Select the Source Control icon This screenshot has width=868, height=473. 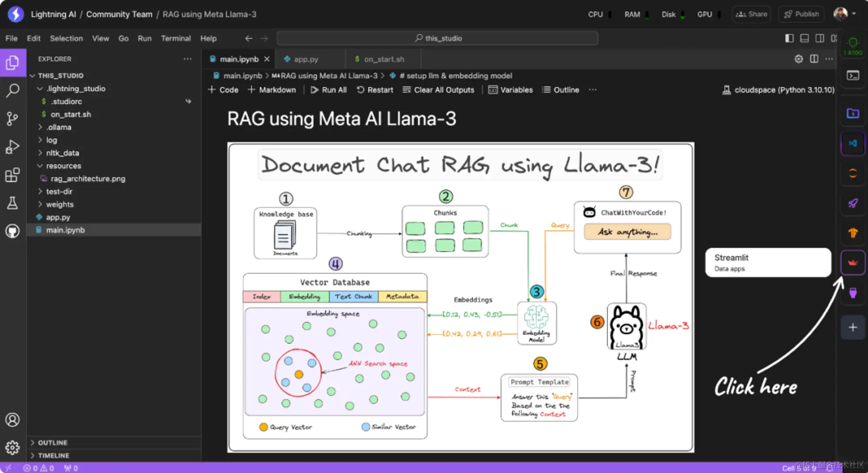click(x=13, y=119)
